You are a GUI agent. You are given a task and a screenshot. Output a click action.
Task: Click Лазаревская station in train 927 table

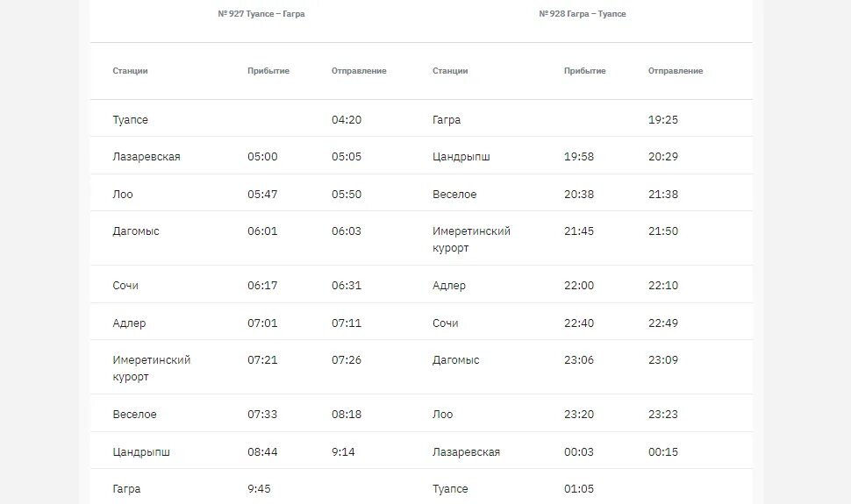(147, 157)
